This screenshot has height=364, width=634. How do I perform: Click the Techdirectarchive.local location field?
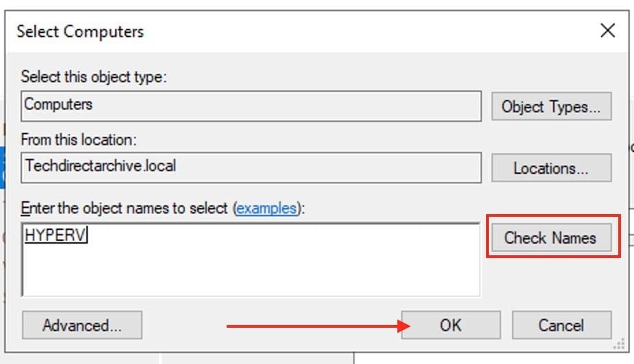pyautogui.click(x=251, y=166)
